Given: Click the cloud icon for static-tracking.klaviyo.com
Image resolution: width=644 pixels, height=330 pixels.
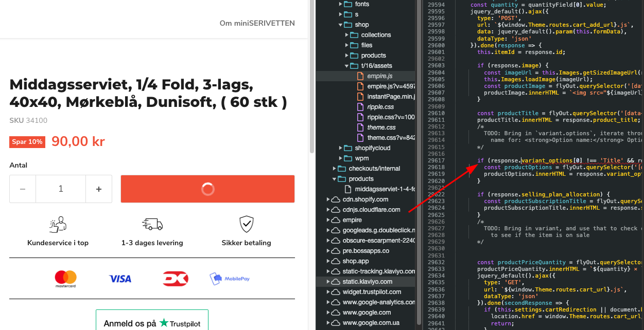Looking at the screenshot, I should click(x=336, y=271).
